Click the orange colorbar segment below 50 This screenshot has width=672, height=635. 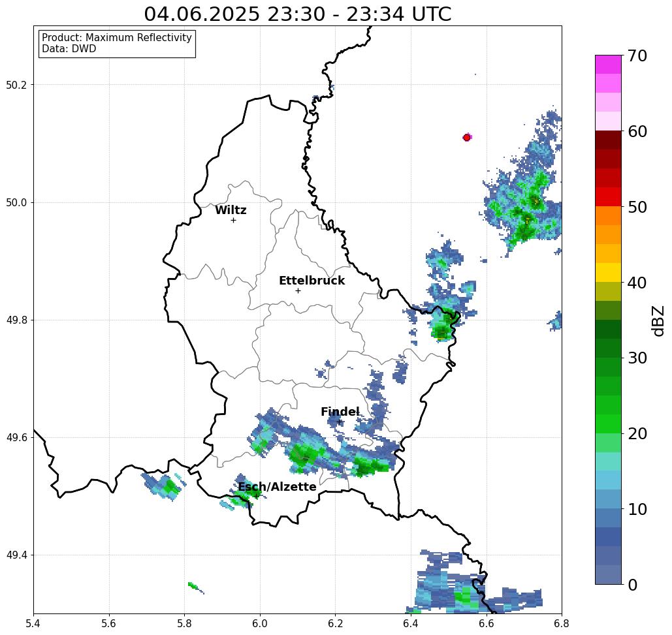pyautogui.click(x=608, y=216)
